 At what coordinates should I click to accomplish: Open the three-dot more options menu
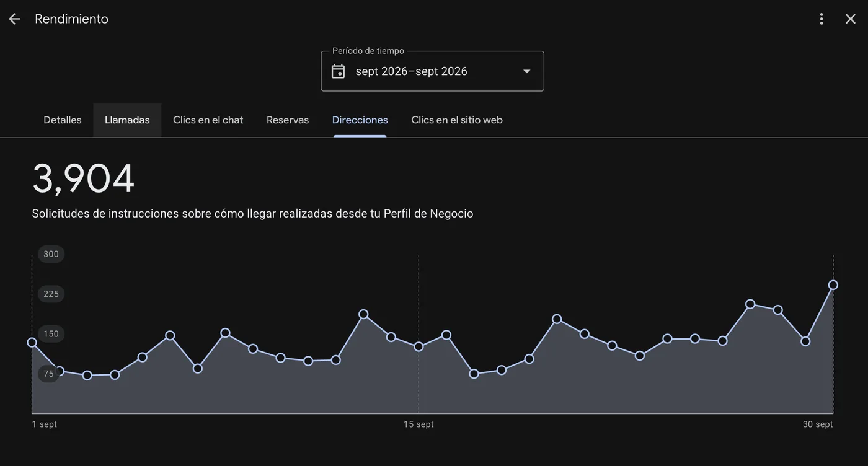coord(821,19)
